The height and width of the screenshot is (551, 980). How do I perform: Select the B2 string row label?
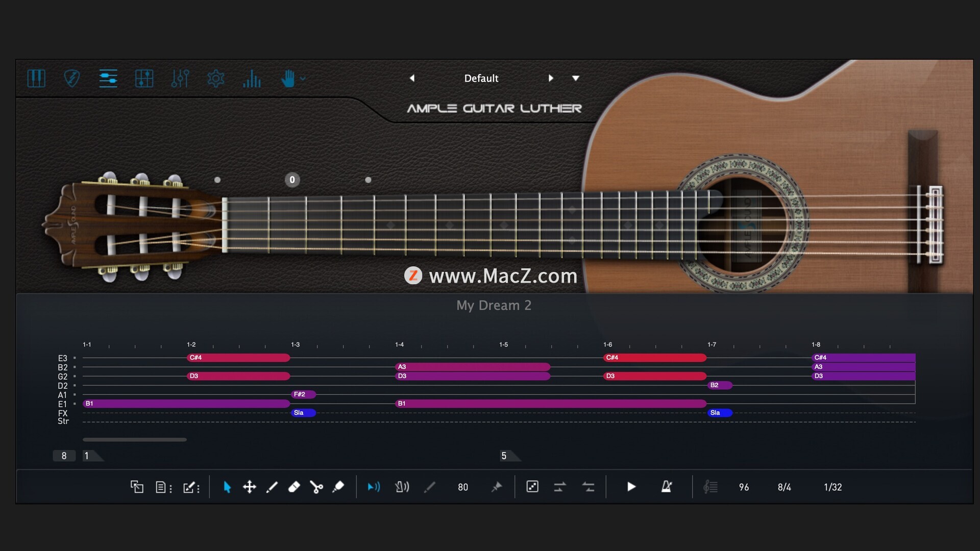coord(62,367)
